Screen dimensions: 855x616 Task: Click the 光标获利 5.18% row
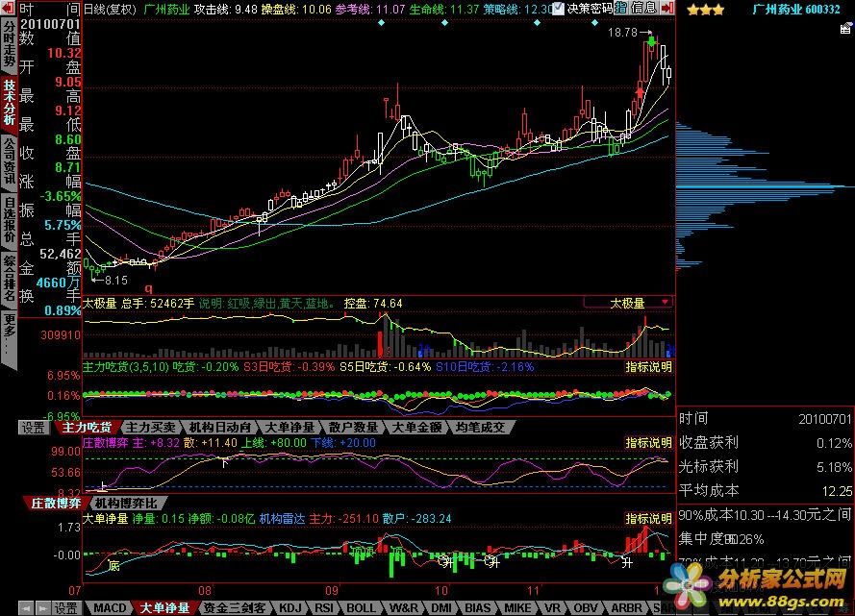(x=766, y=467)
